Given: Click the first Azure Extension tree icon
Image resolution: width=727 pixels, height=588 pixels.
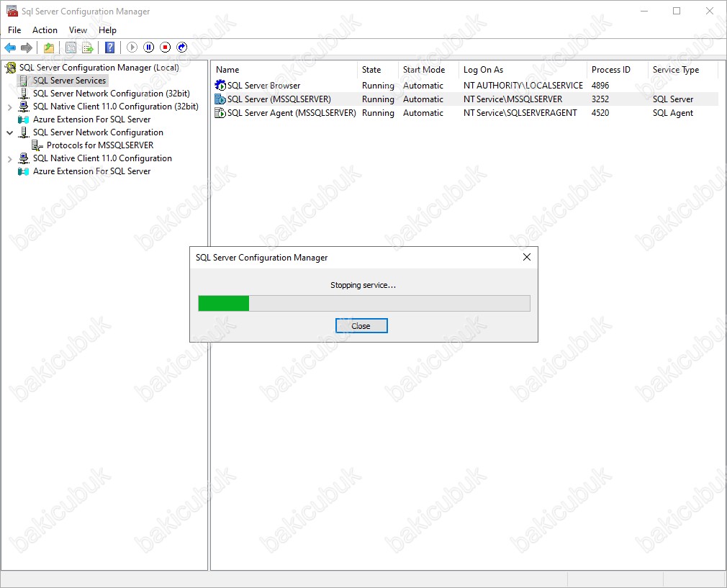Looking at the screenshot, I should click(23, 119).
